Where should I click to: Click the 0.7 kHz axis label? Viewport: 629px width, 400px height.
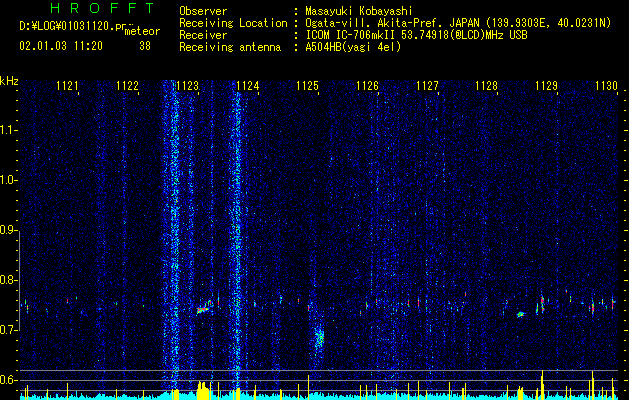8,330
